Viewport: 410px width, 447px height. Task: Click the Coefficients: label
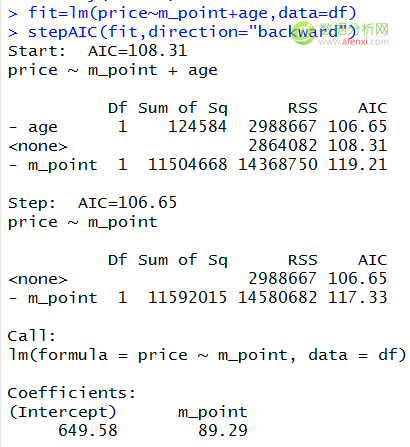point(72,393)
